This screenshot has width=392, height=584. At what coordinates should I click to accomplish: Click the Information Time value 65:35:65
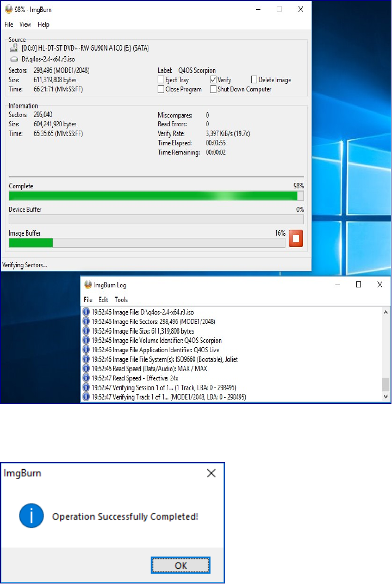click(58, 133)
